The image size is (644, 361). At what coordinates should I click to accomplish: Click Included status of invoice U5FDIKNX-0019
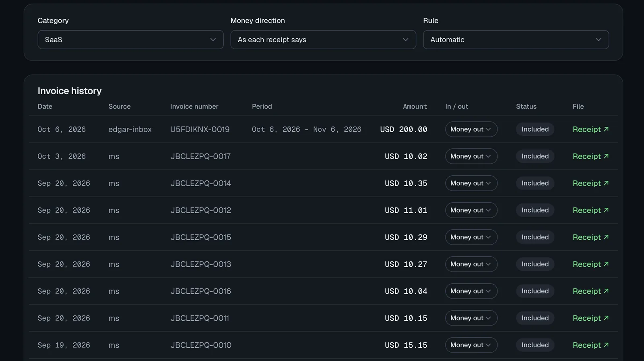(x=535, y=129)
